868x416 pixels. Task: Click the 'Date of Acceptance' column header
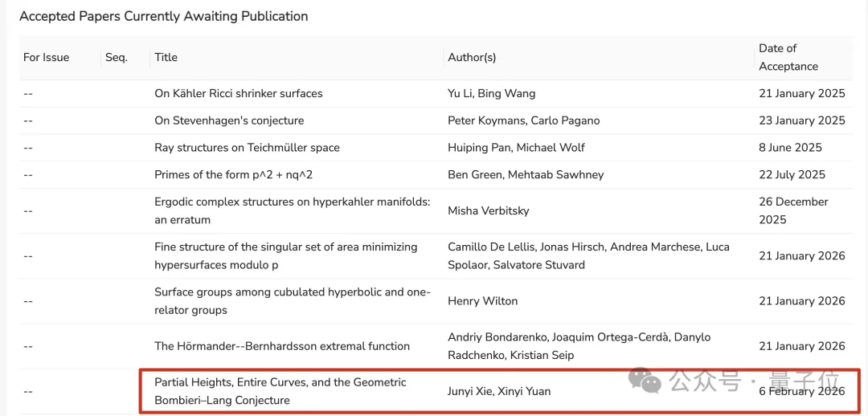pyautogui.click(x=788, y=57)
